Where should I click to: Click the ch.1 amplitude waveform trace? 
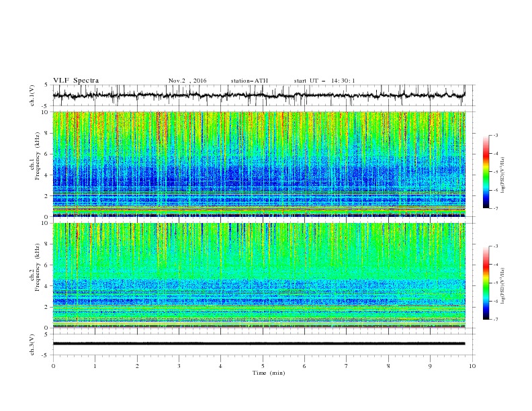tap(259, 95)
